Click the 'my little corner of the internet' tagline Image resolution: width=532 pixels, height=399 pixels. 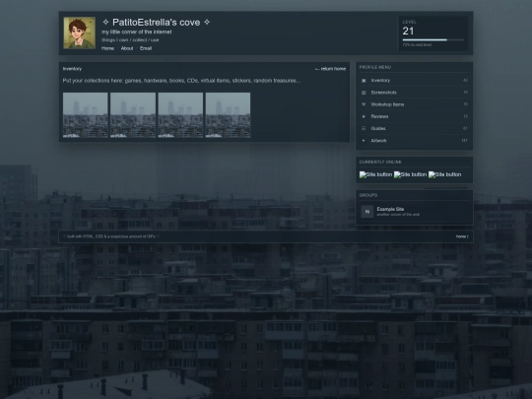coord(136,32)
